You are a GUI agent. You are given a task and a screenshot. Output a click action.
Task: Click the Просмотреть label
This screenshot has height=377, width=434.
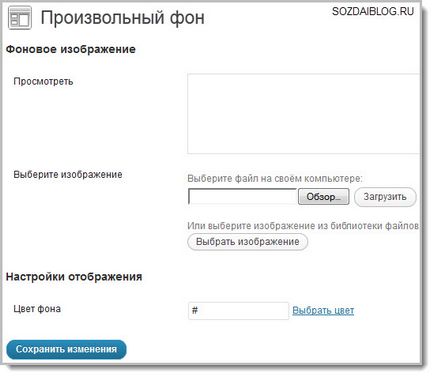tap(43, 81)
